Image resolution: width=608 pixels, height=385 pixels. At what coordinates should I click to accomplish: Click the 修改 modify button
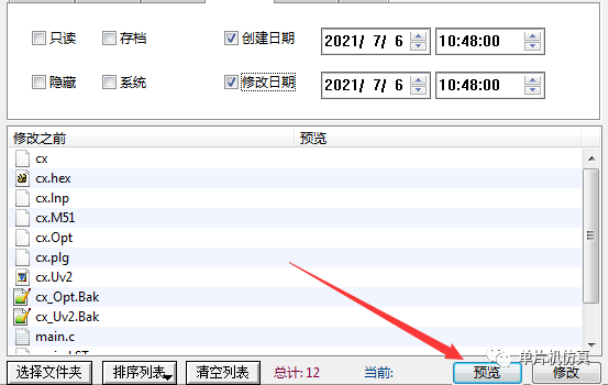(x=566, y=373)
